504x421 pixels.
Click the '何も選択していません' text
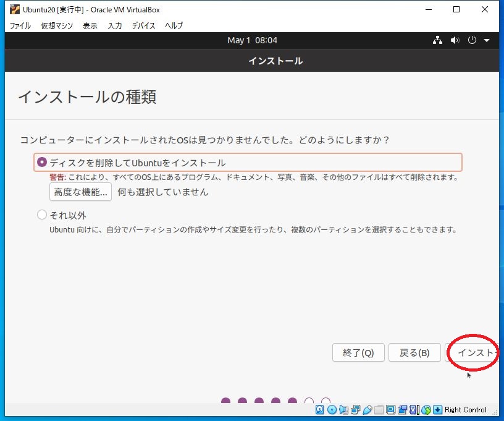click(163, 192)
